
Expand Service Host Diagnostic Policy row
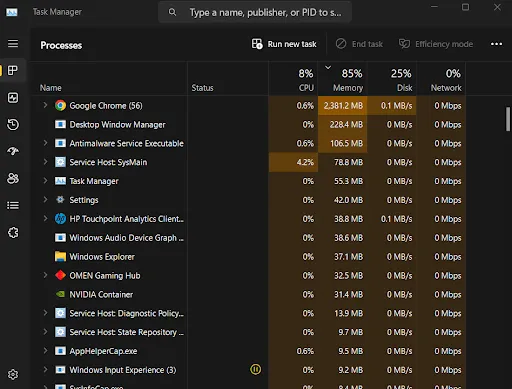point(45,313)
